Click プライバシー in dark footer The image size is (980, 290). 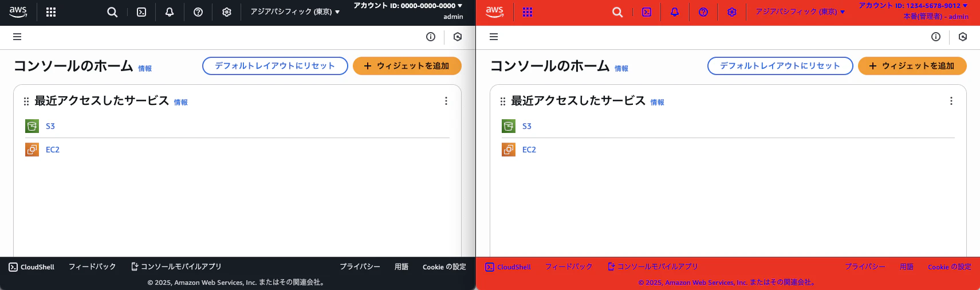360,267
